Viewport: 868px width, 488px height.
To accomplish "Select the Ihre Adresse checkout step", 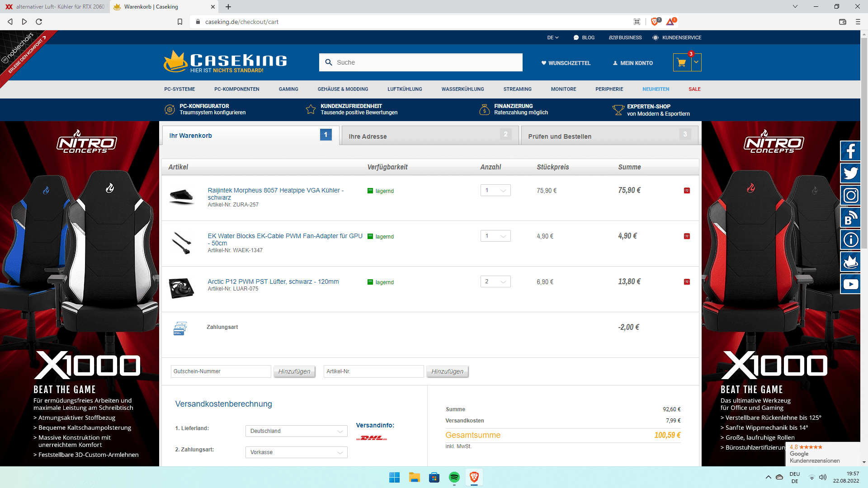I will (430, 136).
